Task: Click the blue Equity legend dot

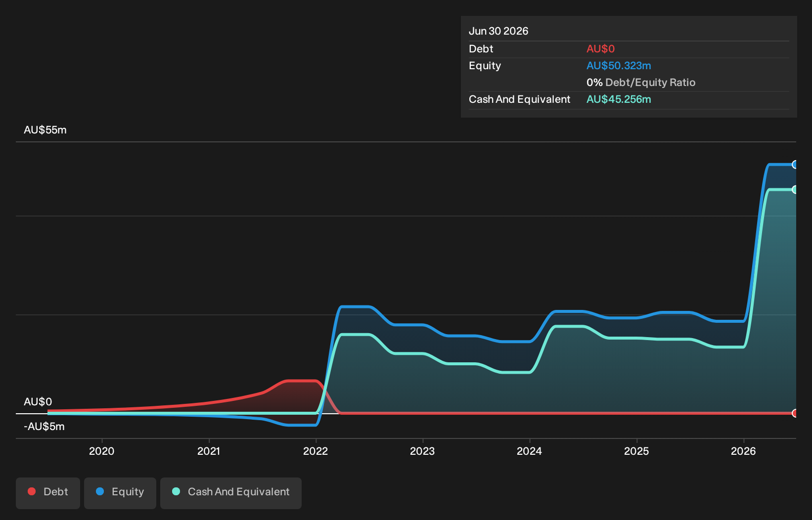Action: (100, 491)
